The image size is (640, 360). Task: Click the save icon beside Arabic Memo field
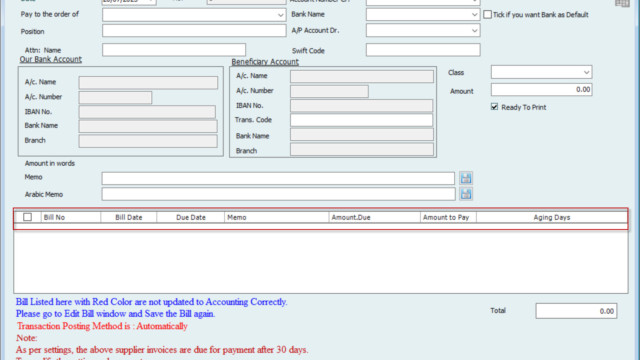[x=466, y=194]
